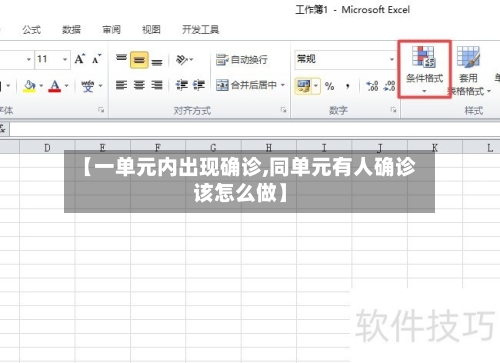500x363 pixels.
Task: Select column L header
Action: click(481, 147)
